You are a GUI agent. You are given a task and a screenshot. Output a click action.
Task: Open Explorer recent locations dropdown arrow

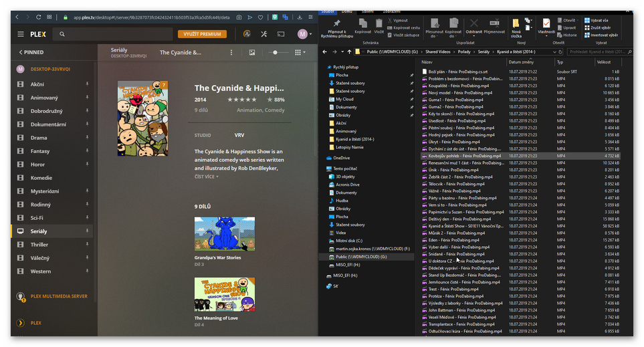click(x=342, y=51)
